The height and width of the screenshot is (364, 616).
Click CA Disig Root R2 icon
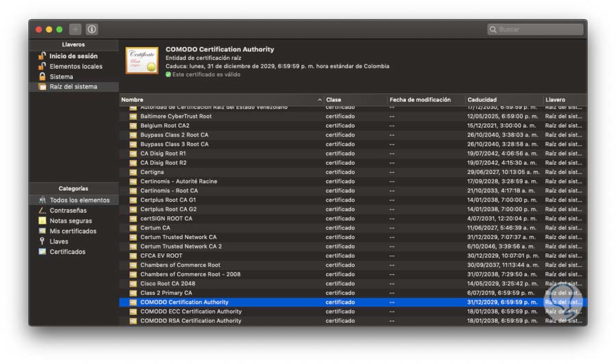[133, 163]
